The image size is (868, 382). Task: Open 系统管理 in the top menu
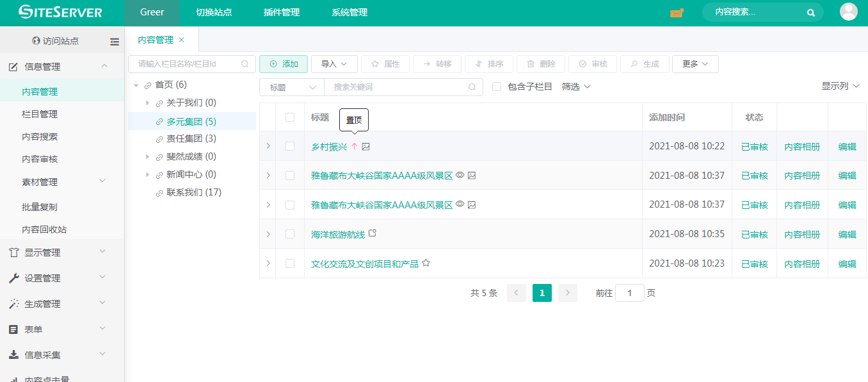pos(350,13)
